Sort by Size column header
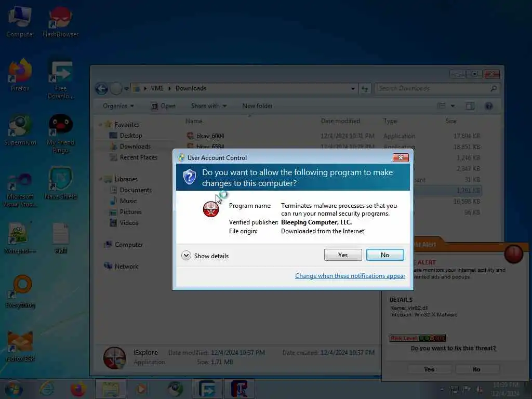Screen dimensions: 532x399 click(x=451, y=121)
